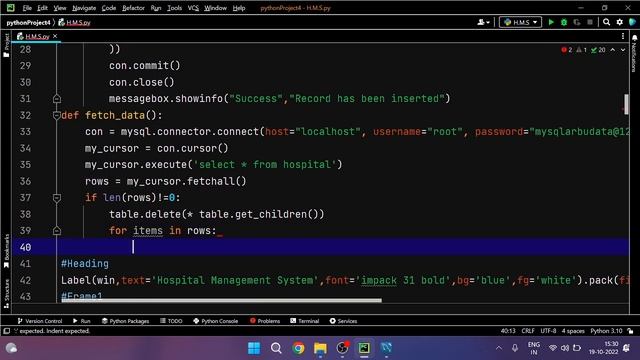
Task: Open the JetBrains Toolbox icon in toolbar
Action: (x=632, y=22)
